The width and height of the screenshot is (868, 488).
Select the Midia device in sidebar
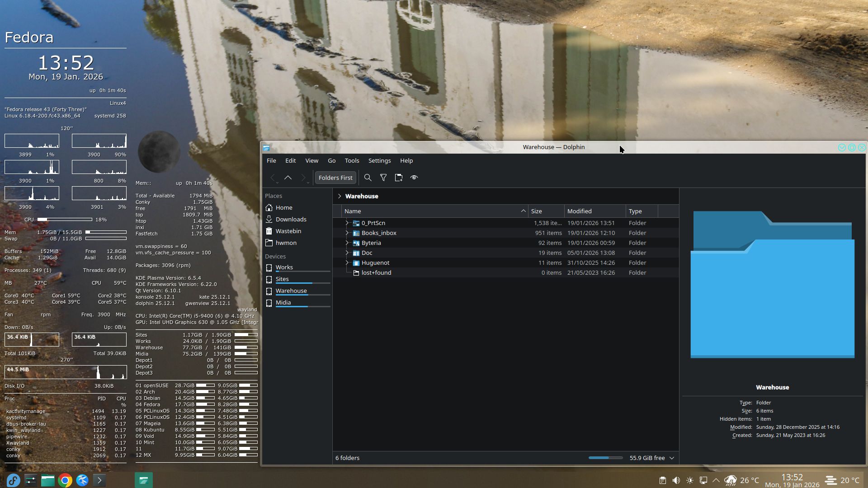283,302
